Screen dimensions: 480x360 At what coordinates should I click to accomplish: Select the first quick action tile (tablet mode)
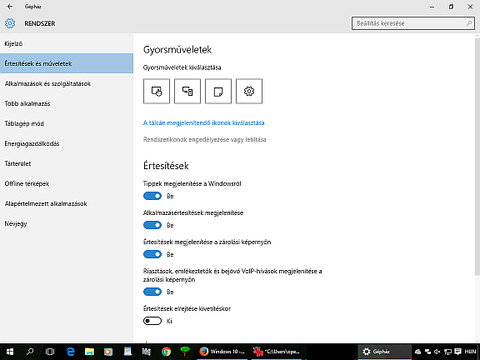click(156, 91)
